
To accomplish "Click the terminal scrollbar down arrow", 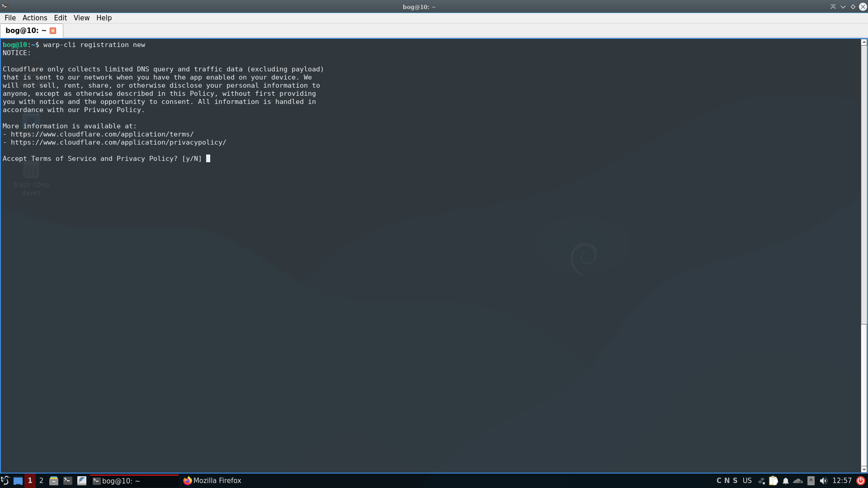I will (x=864, y=469).
